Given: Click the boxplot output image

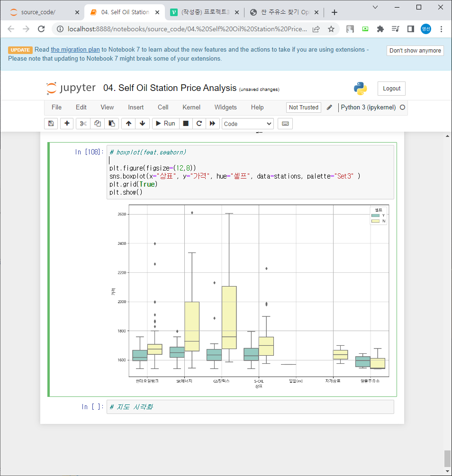Looking at the screenshot, I should pos(250,297).
